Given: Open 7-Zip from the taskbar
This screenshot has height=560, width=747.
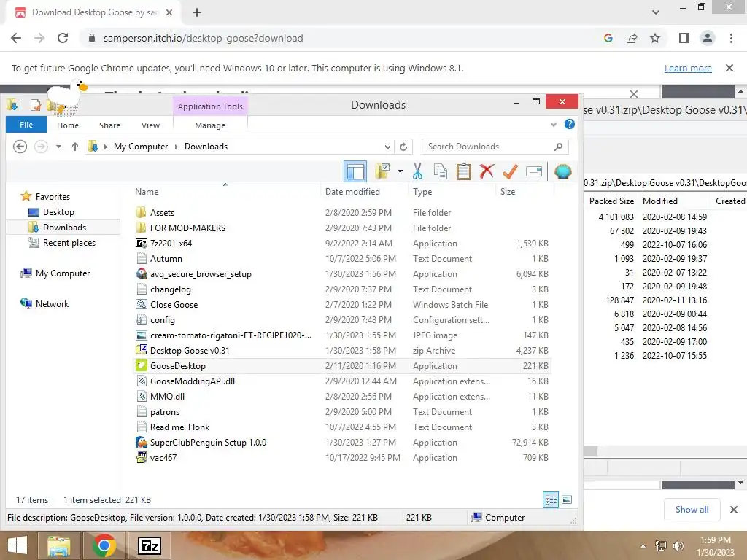Looking at the screenshot, I should (150, 545).
